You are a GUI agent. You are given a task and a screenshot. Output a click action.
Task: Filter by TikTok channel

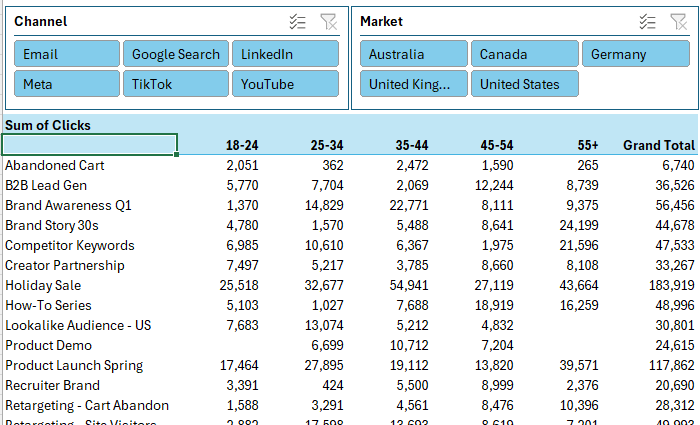(x=176, y=84)
